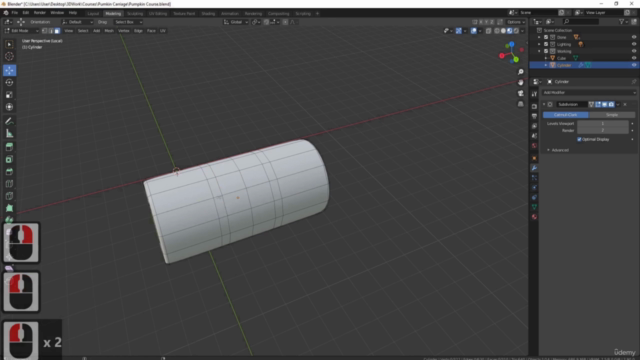Hide the Cylinder object eye icon
The image size is (640, 360).
click(x=634, y=65)
